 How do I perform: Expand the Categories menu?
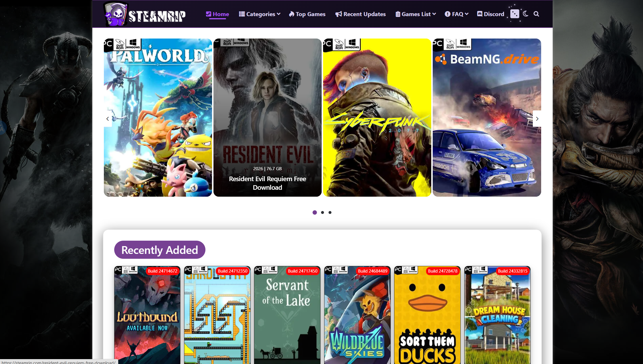coord(260,14)
